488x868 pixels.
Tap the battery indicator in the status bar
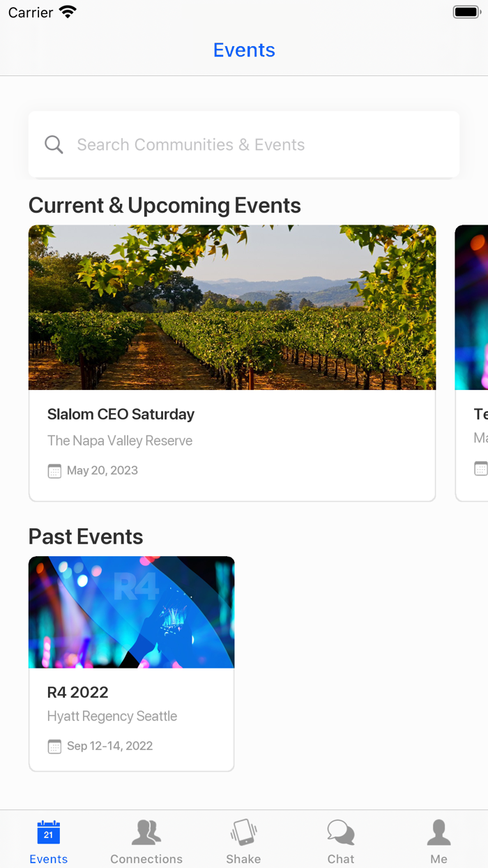point(465,11)
